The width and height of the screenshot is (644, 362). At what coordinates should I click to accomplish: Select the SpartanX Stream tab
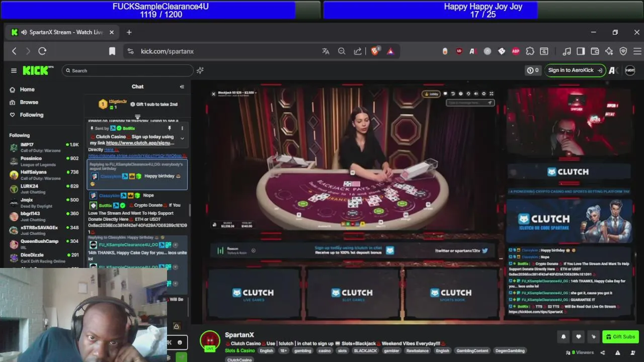(62, 32)
